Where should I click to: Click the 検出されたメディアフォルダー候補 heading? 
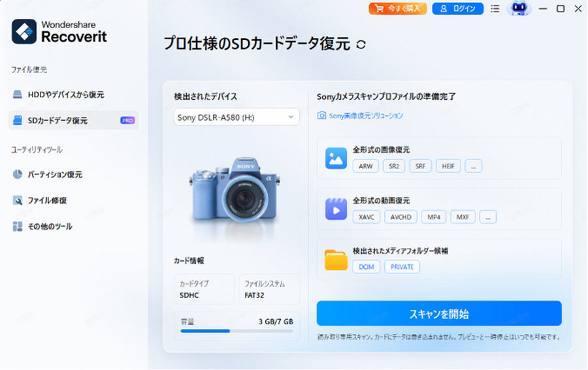400,251
